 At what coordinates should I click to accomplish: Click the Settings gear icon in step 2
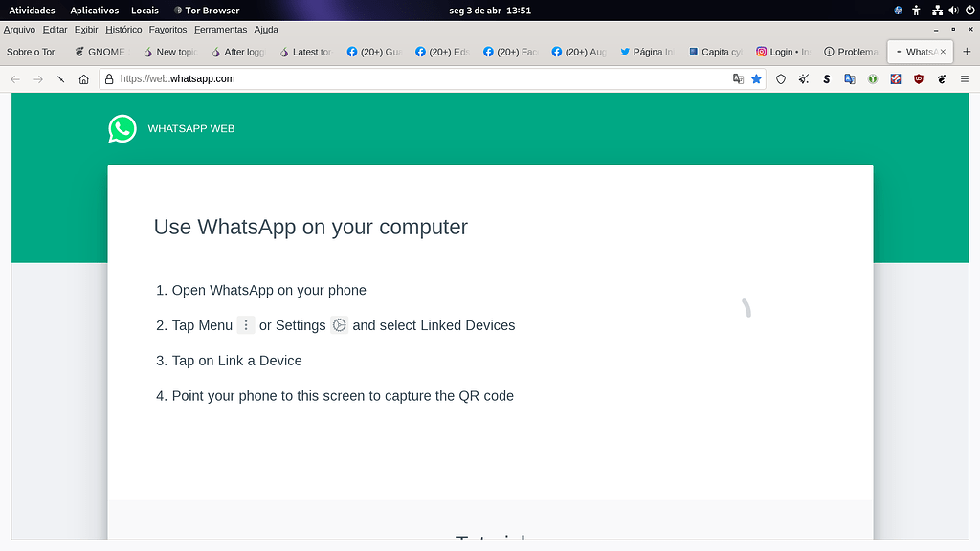click(340, 325)
